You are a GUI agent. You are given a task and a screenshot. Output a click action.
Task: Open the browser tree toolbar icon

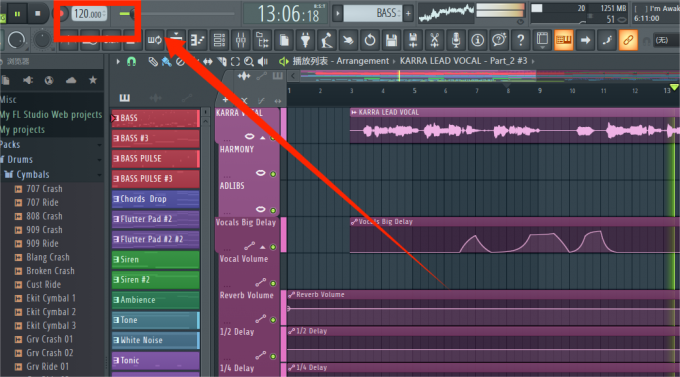click(x=262, y=41)
